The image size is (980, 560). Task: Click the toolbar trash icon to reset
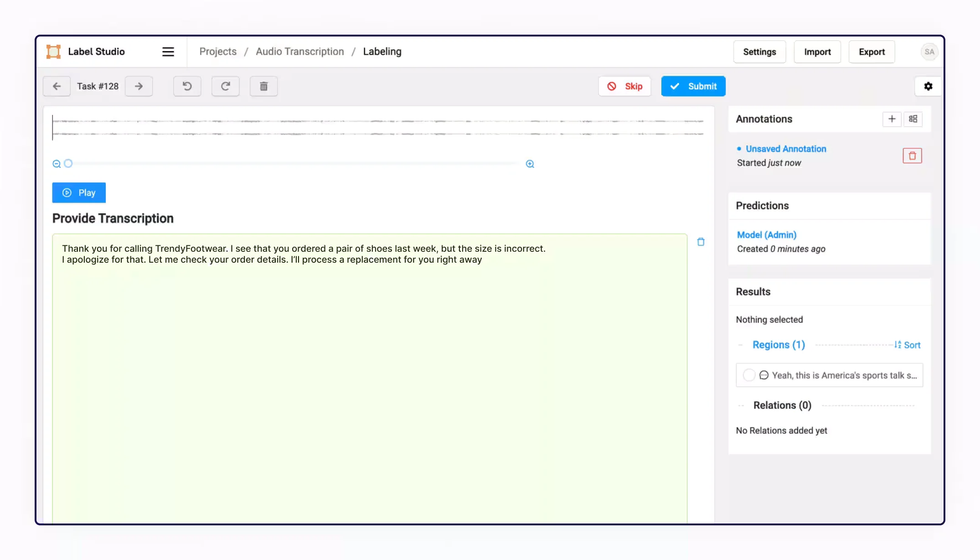point(263,86)
